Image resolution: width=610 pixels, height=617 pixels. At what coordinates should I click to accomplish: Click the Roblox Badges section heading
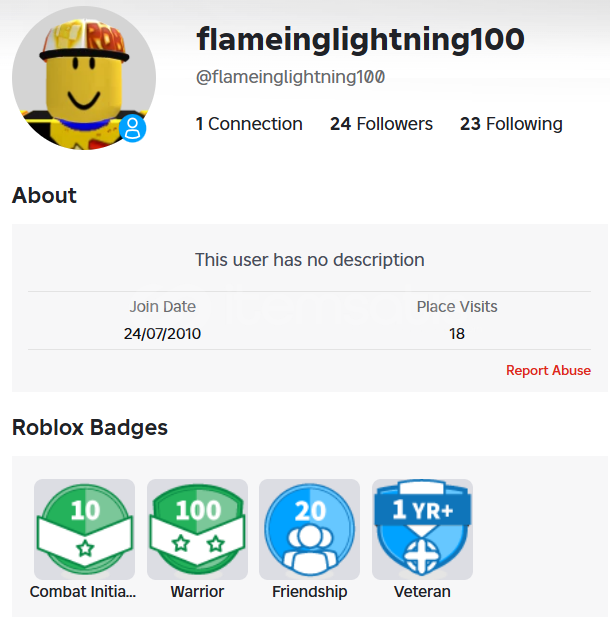(90, 428)
